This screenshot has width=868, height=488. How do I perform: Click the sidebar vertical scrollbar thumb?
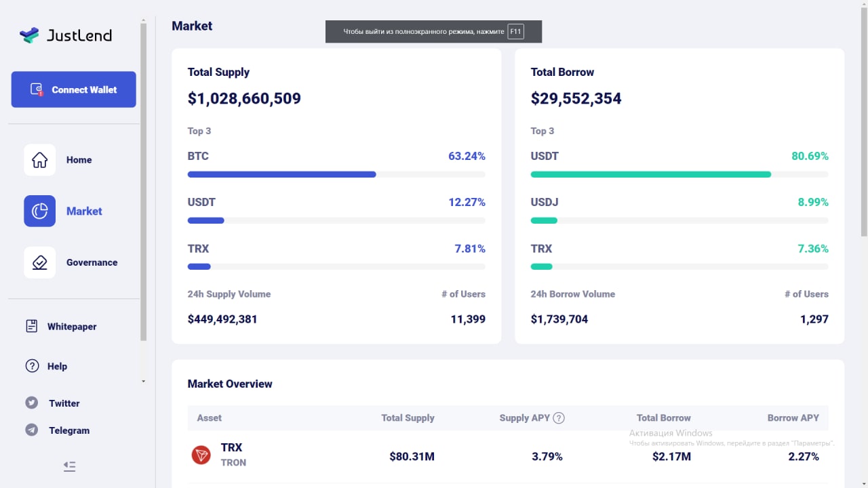(143, 182)
